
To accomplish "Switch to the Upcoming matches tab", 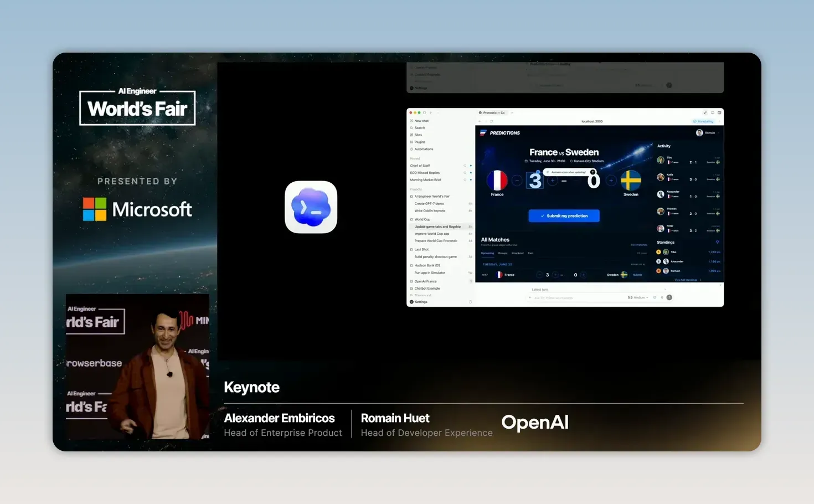I will (487, 253).
